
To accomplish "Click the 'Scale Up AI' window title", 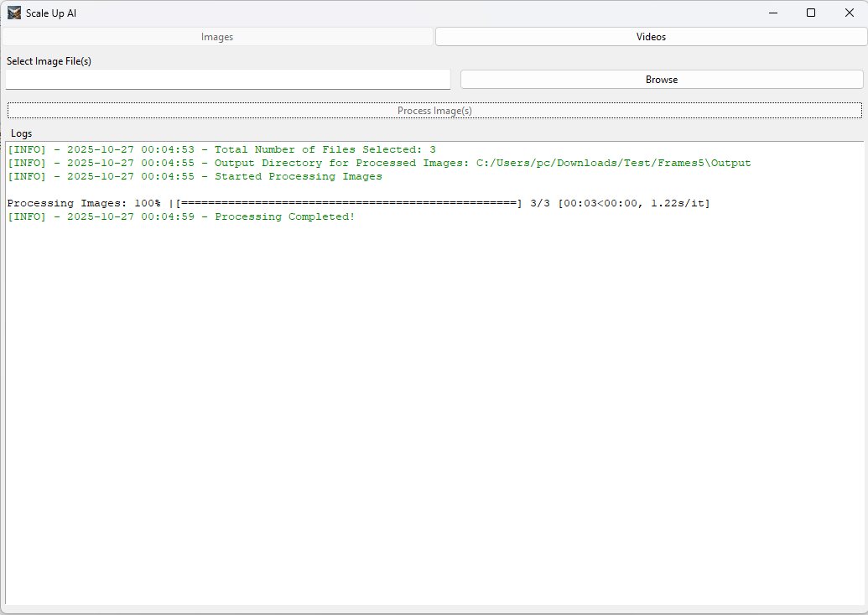I will pos(51,13).
